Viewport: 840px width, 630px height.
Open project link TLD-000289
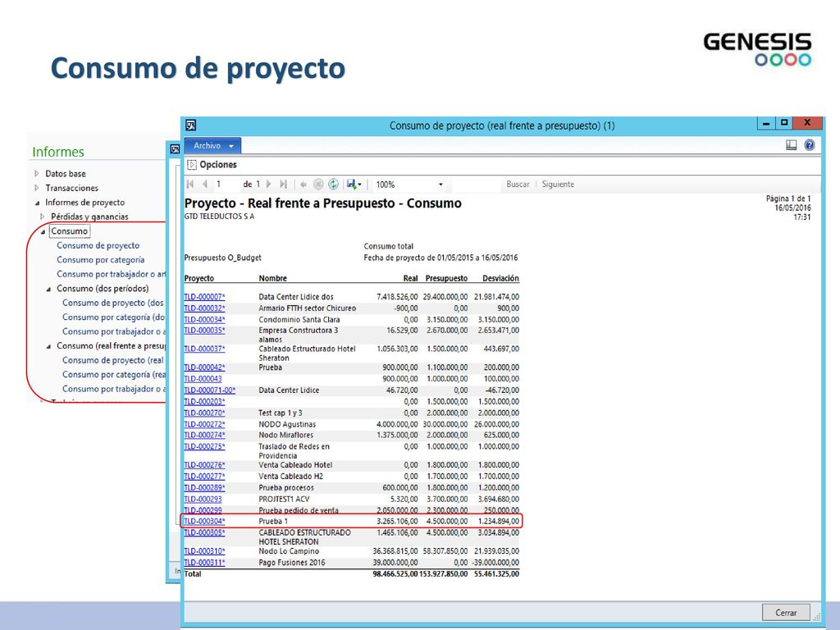tap(204, 487)
